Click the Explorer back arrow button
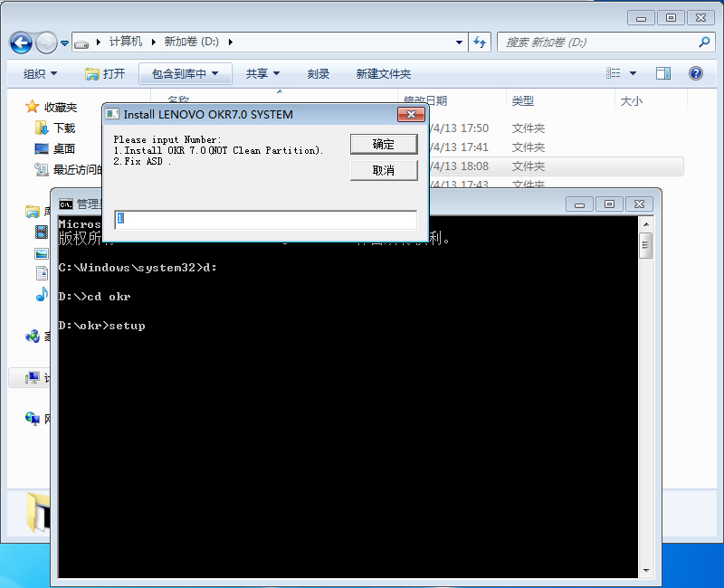The image size is (724, 588). (x=21, y=43)
